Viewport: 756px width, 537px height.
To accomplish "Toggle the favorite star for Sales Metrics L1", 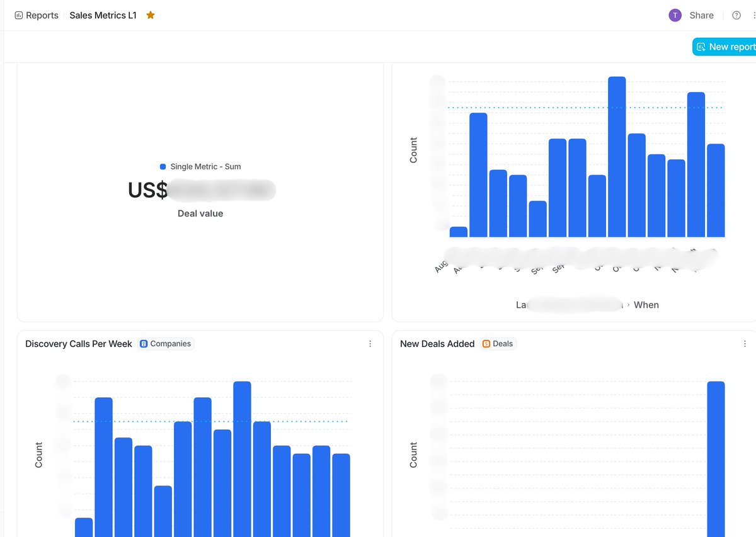I will (x=151, y=15).
